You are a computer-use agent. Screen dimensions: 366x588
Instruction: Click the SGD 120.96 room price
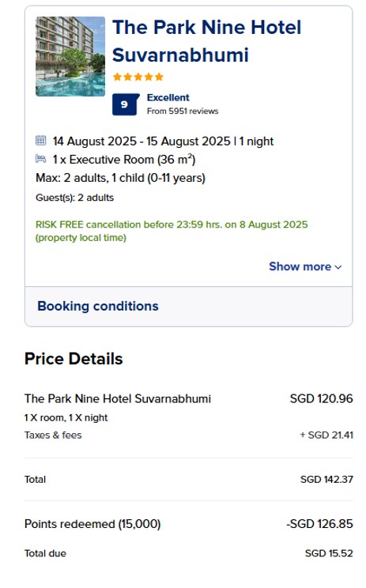click(x=322, y=398)
